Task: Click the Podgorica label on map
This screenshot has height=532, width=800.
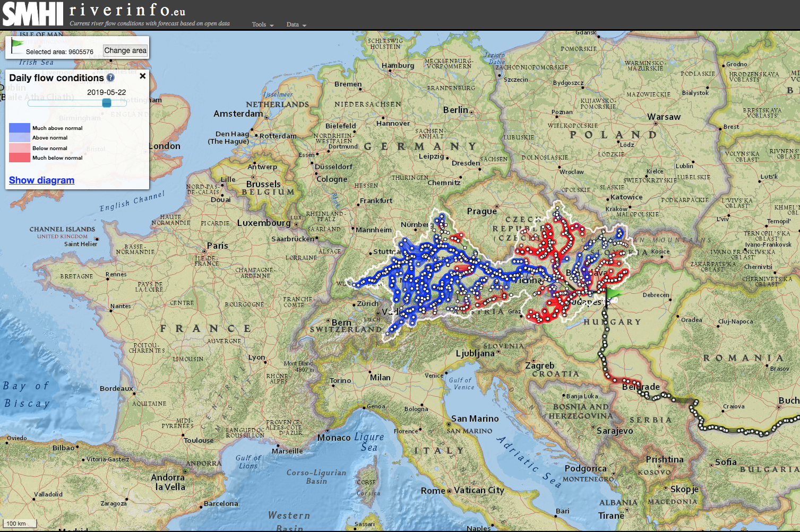Action: [586, 469]
